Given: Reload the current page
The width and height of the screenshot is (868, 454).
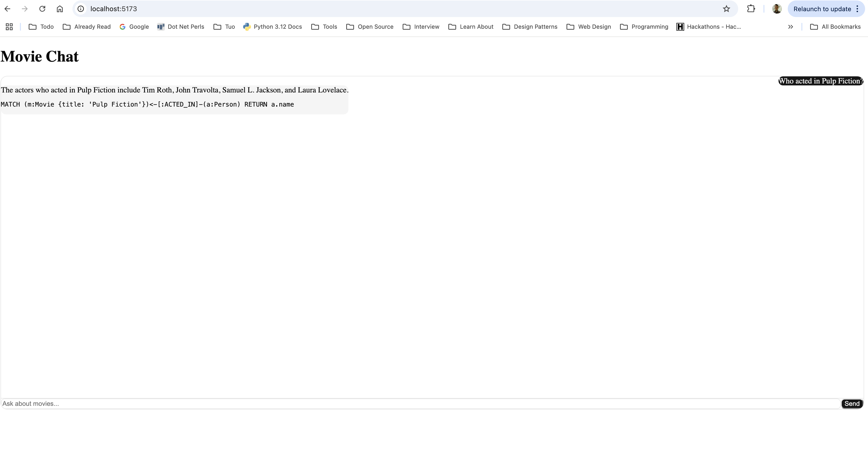Looking at the screenshot, I should click(42, 9).
